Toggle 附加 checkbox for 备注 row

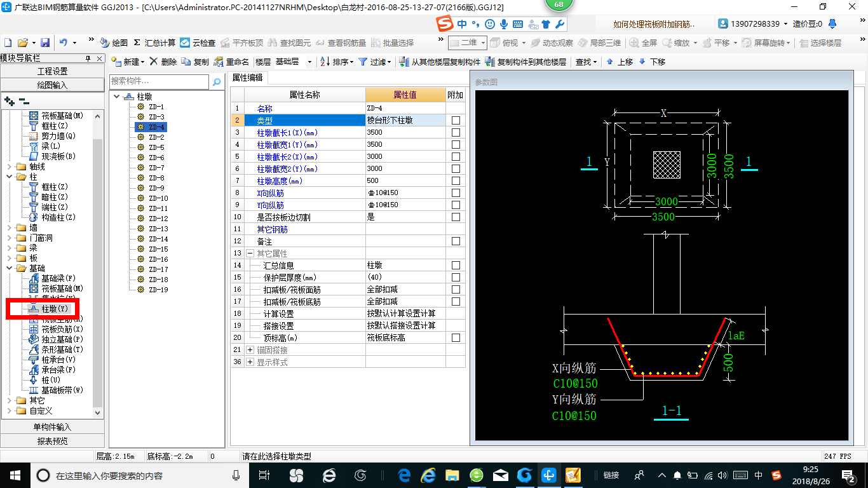tap(456, 241)
